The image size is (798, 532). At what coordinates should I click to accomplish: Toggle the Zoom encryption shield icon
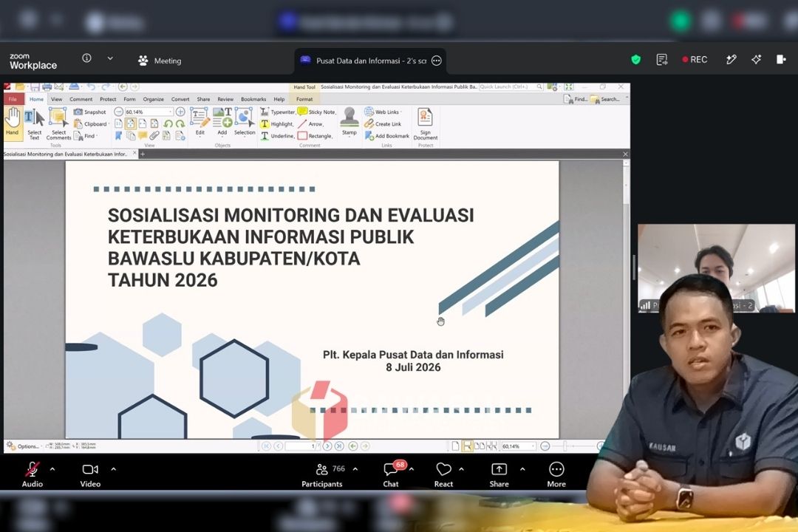[x=635, y=60]
